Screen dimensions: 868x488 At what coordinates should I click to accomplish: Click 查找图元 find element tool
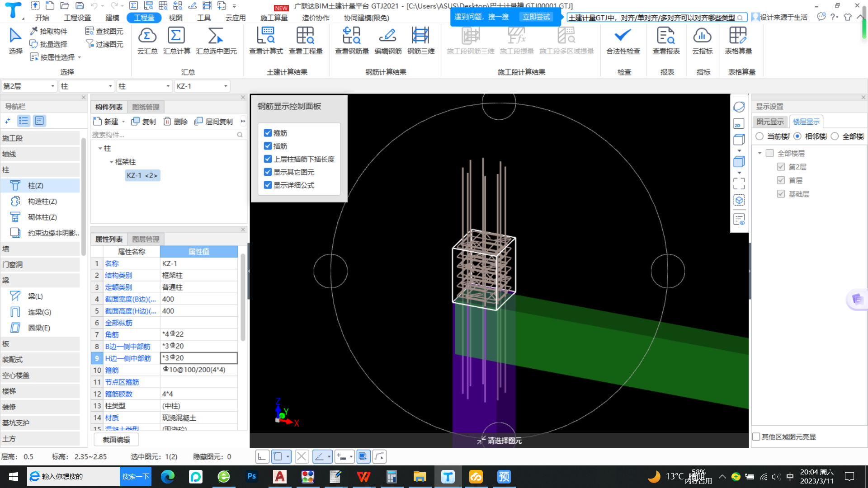pos(104,31)
